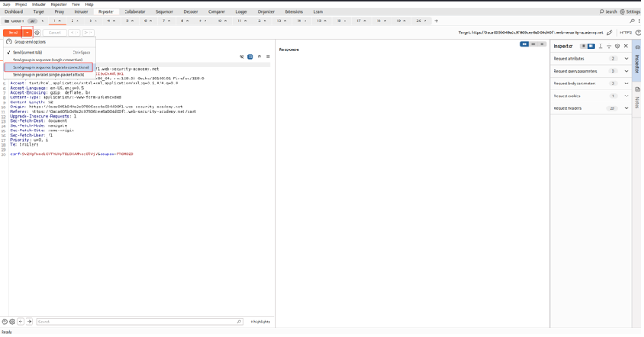Switch Inspector to the right layout toggle

[x=590, y=46]
